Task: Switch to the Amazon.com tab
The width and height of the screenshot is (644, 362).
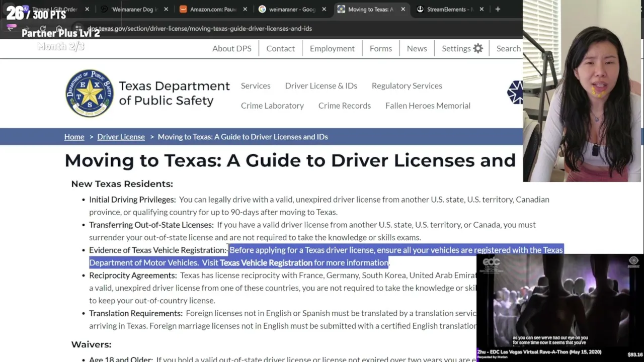Action: 213,9
